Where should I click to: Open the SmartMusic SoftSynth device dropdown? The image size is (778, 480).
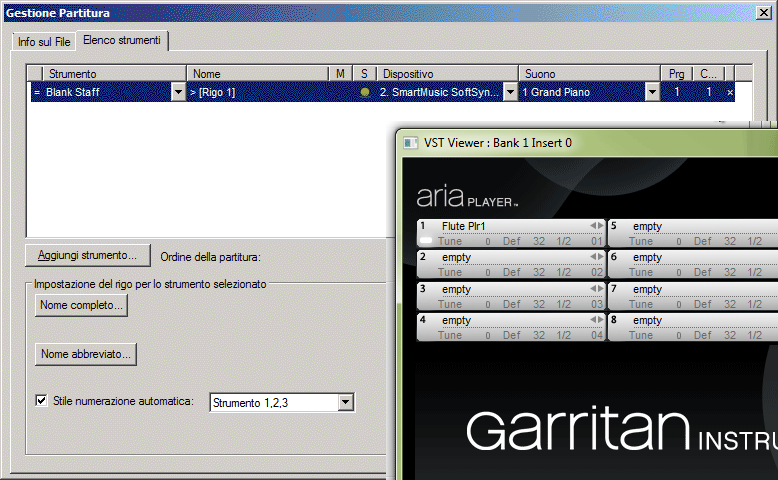tap(510, 92)
